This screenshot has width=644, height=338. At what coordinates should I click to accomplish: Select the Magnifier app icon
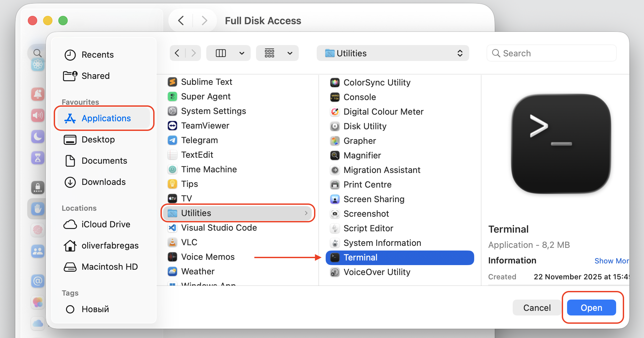(x=335, y=155)
